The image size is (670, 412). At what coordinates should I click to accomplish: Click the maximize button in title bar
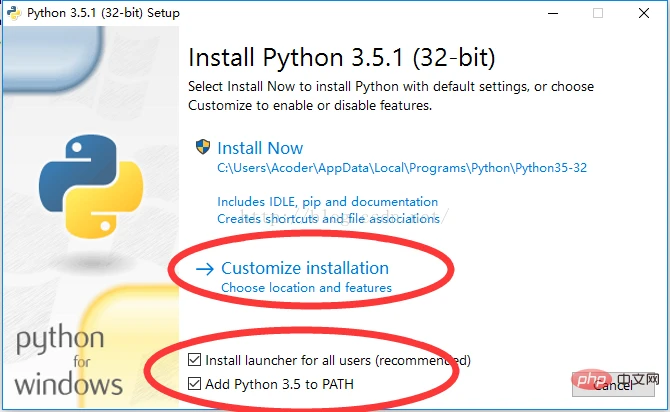click(598, 14)
